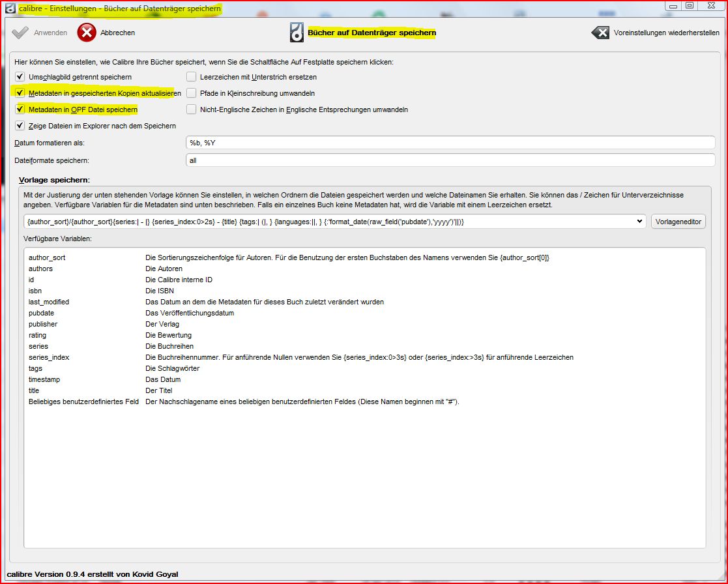Click the Der Verlag description
This screenshot has width=728, height=584.
[x=162, y=324]
